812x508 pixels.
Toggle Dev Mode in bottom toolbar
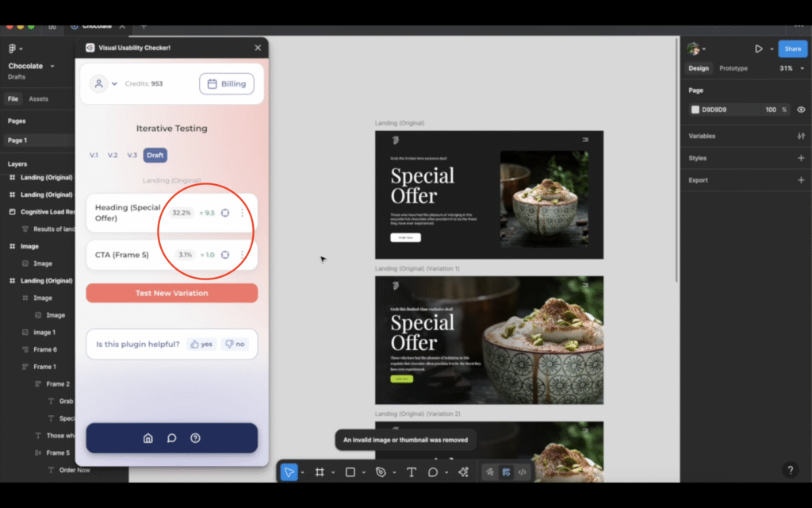tap(522, 472)
